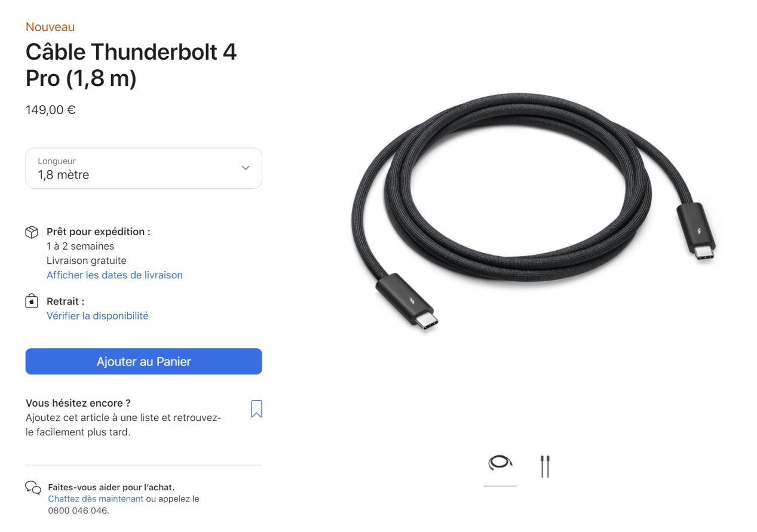This screenshot has height=532, width=757.
Task: Select the coiled cable thumbnail
Action: tap(500, 463)
